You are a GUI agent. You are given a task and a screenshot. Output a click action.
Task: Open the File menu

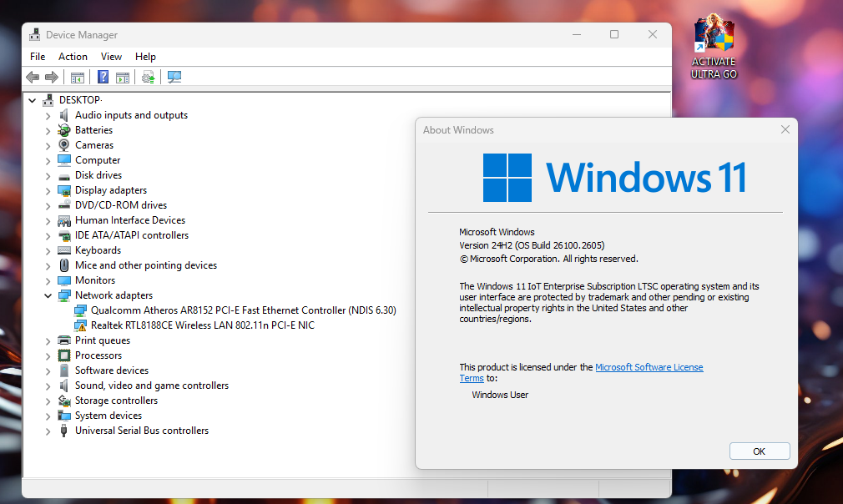38,57
